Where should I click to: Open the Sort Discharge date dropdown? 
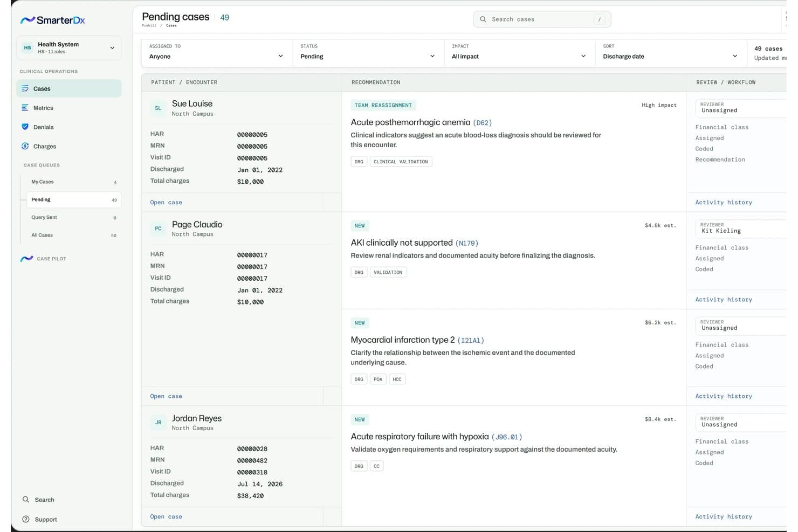pyautogui.click(x=671, y=53)
